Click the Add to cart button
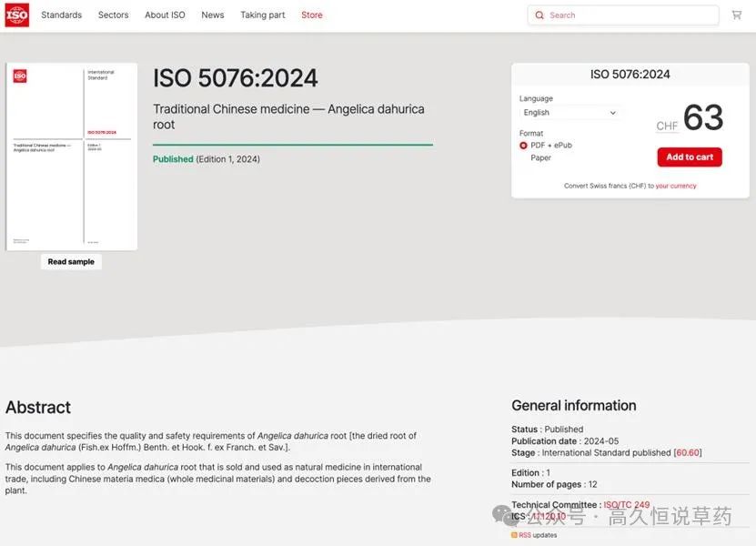The height and width of the screenshot is (546, 756). coord(690,157)
